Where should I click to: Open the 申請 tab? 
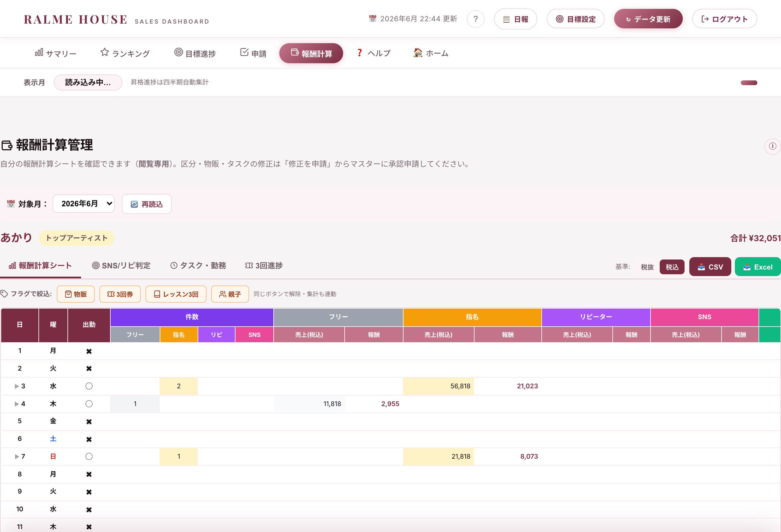254,53
